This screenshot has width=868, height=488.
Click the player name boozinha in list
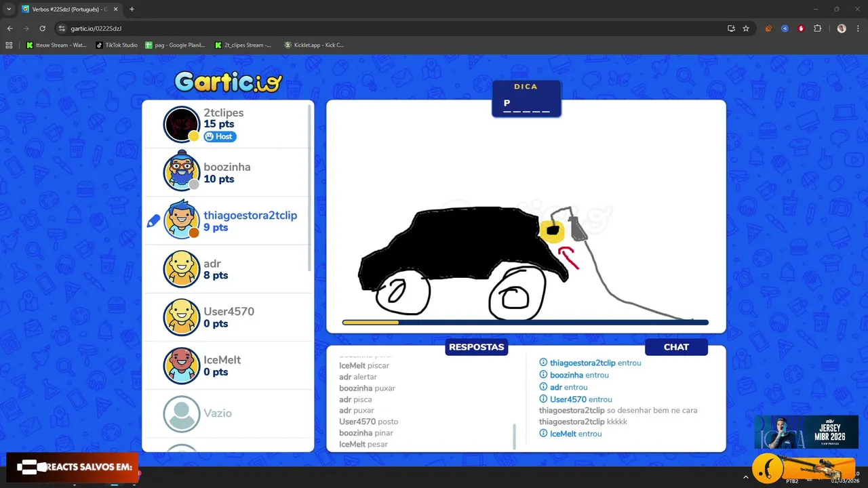pos(226,167)
